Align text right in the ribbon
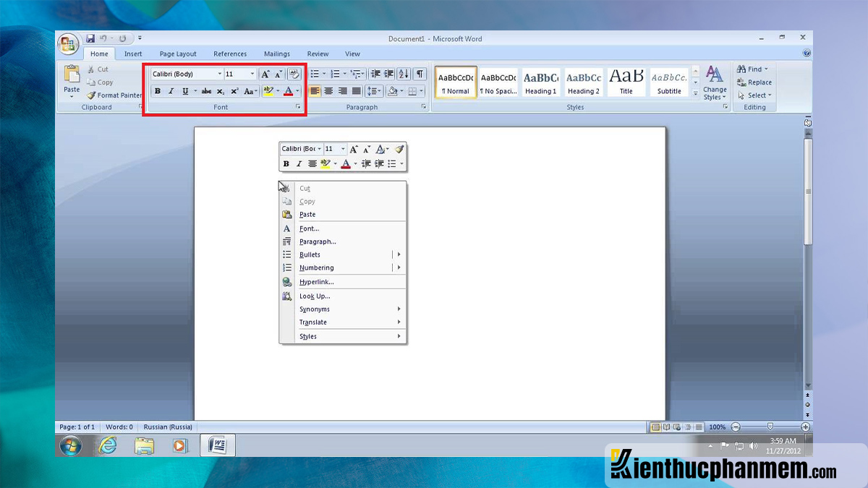The image size is (868, 488). [342, 91]
